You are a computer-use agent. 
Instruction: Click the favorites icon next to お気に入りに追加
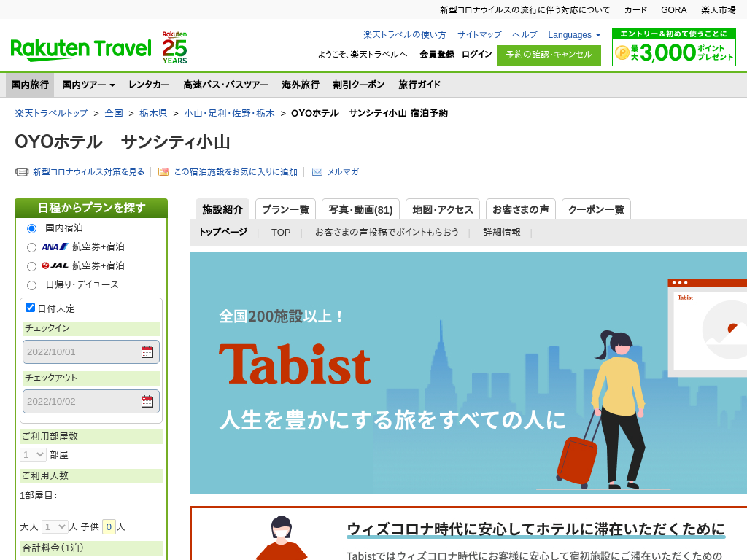163,172
